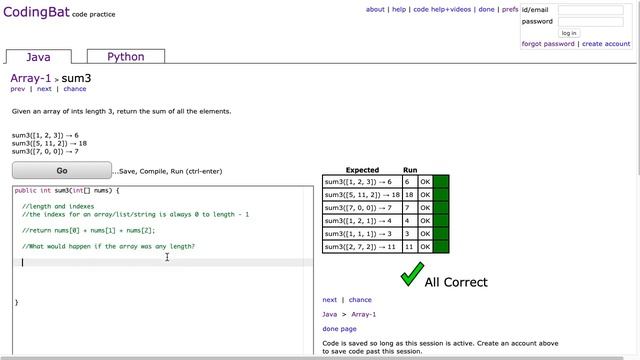The image size is (640, 360).
Task: Click the '//length and indexes' comment line
Action: coord(58,207)
